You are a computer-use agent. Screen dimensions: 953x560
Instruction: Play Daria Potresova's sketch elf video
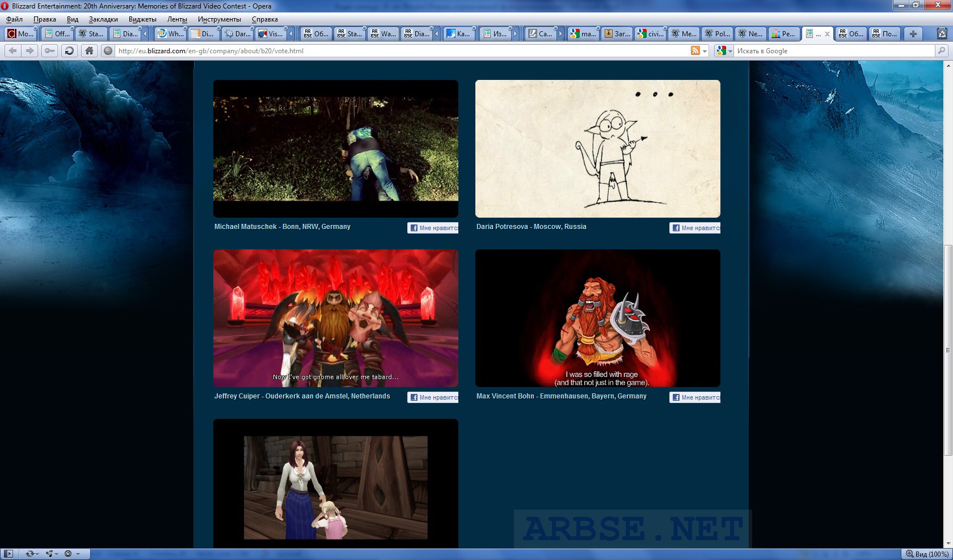pyautogui.click(x=598, y=149)
